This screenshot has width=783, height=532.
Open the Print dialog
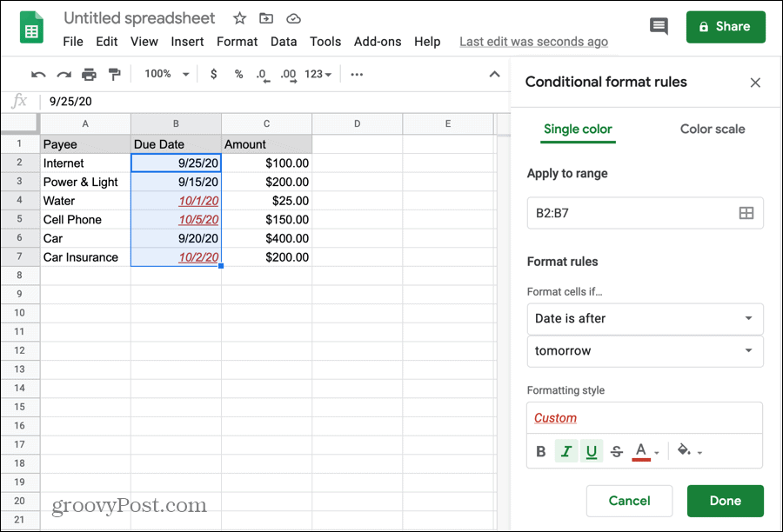[88, 74]
